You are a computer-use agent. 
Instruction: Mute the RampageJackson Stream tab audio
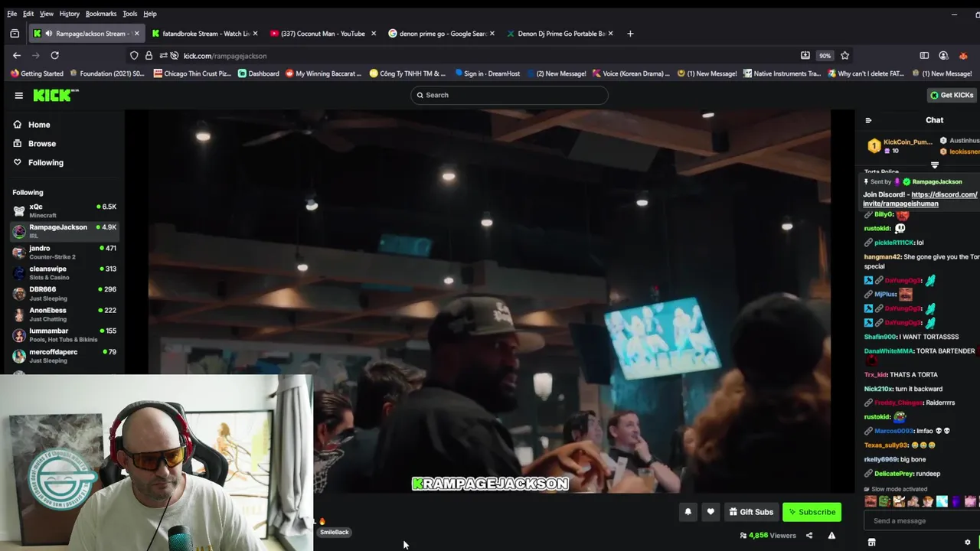(x=48, y=34)
